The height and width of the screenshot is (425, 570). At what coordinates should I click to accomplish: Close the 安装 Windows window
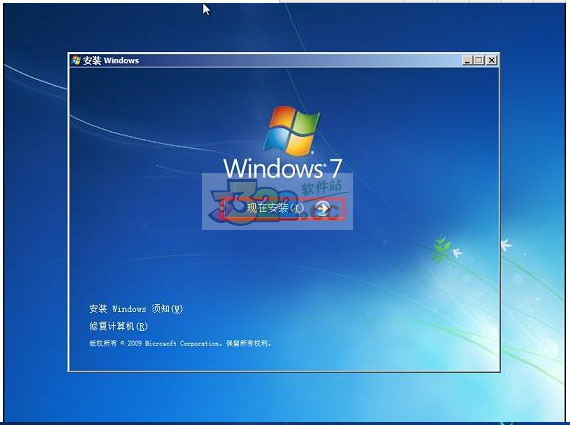point(491,60)
